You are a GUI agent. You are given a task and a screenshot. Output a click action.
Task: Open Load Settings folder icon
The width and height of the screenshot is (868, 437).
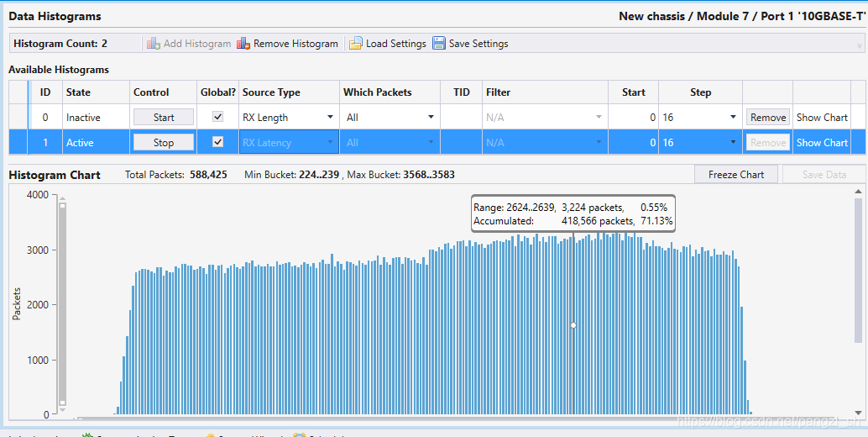coord(355,43)
